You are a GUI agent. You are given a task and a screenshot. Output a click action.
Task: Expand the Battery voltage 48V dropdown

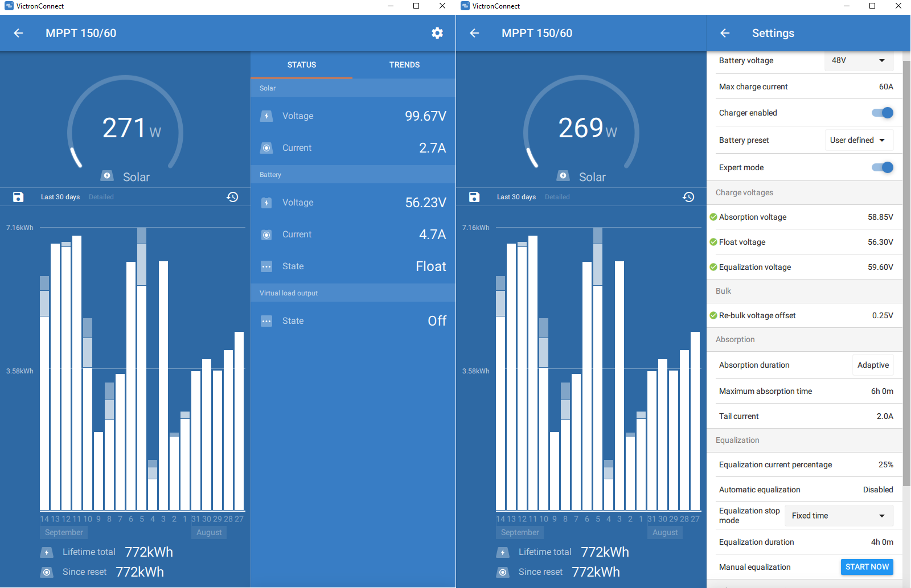click(859, 60)
